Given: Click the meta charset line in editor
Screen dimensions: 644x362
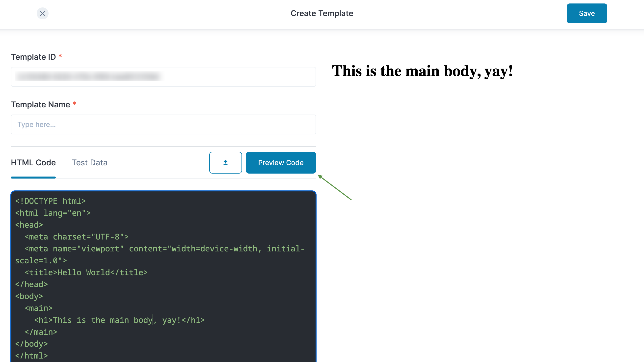Looking at the screenshot, I should pos(77,236).
